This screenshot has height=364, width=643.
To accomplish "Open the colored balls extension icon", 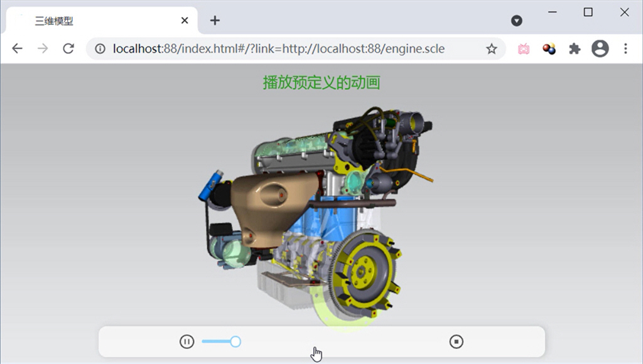I will [x=549, y=49].
